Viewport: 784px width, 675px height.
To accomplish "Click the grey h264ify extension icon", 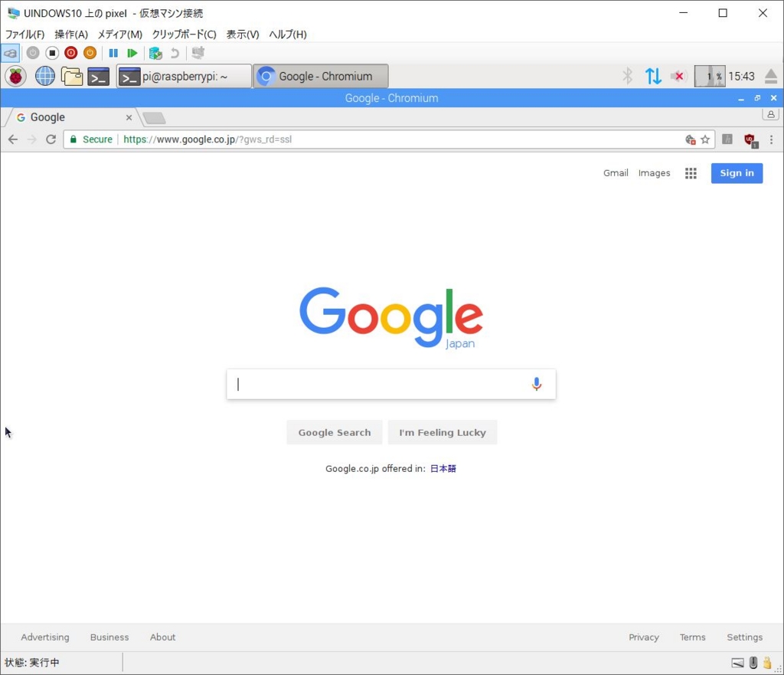I will pos(727,139).
